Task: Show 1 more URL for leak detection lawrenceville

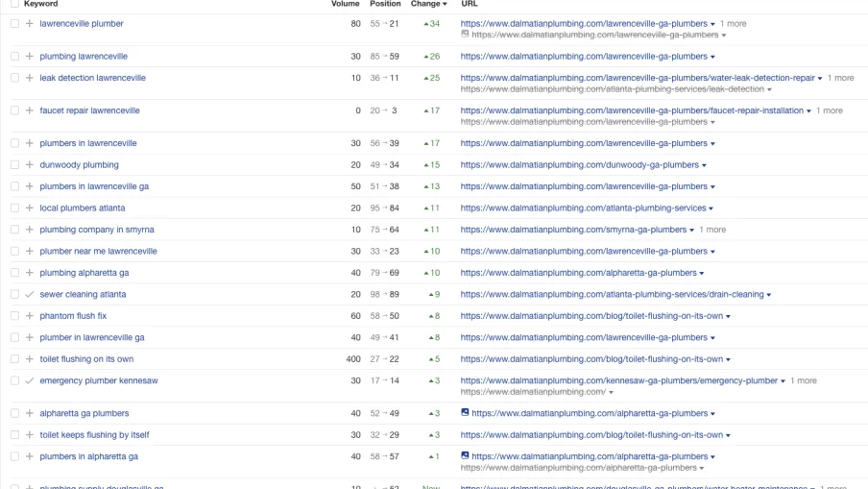Action: [840, 78]
